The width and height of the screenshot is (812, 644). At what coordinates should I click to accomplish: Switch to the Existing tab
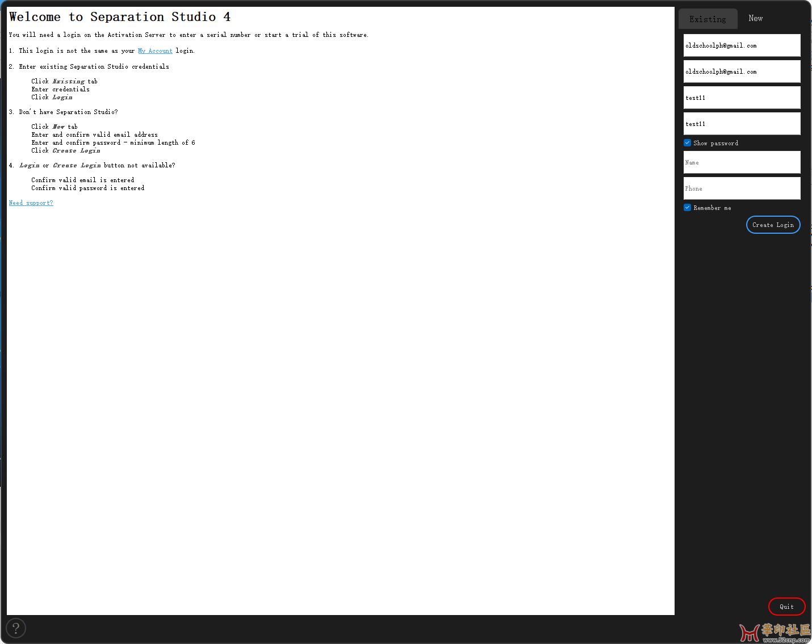tap(708, 19)
